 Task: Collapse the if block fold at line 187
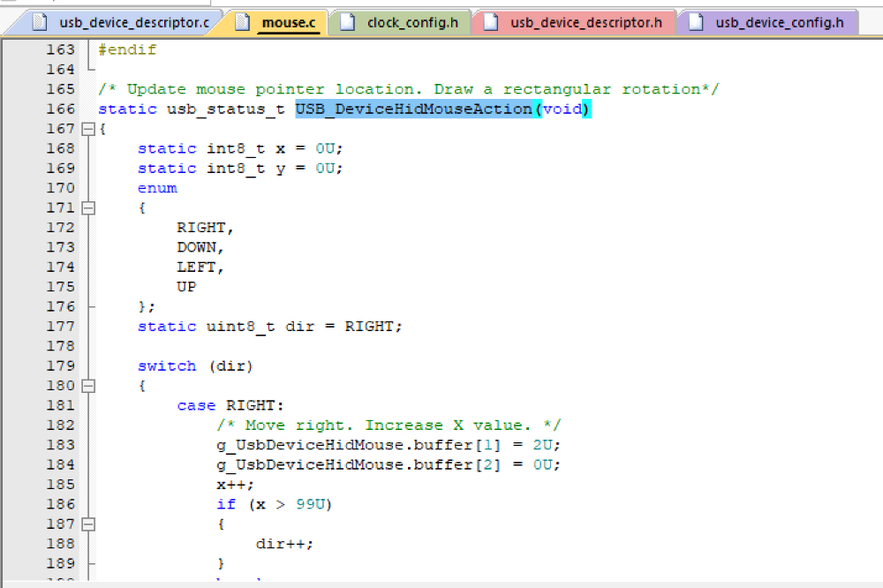pos(87,524)
